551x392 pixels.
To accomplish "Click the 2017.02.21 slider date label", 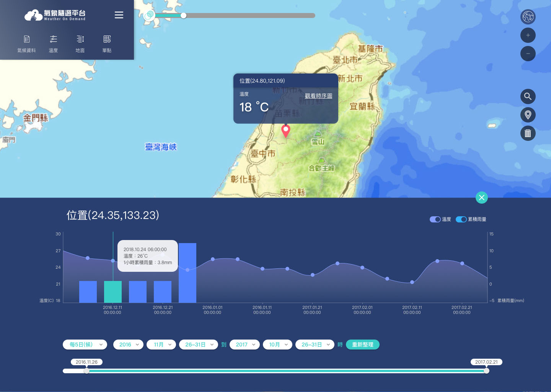I will click(x=486, y=362).
